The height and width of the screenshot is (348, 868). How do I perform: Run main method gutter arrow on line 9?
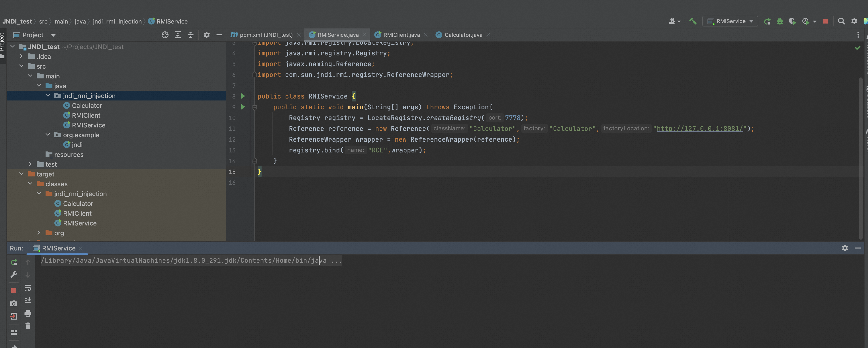[243, 107]
